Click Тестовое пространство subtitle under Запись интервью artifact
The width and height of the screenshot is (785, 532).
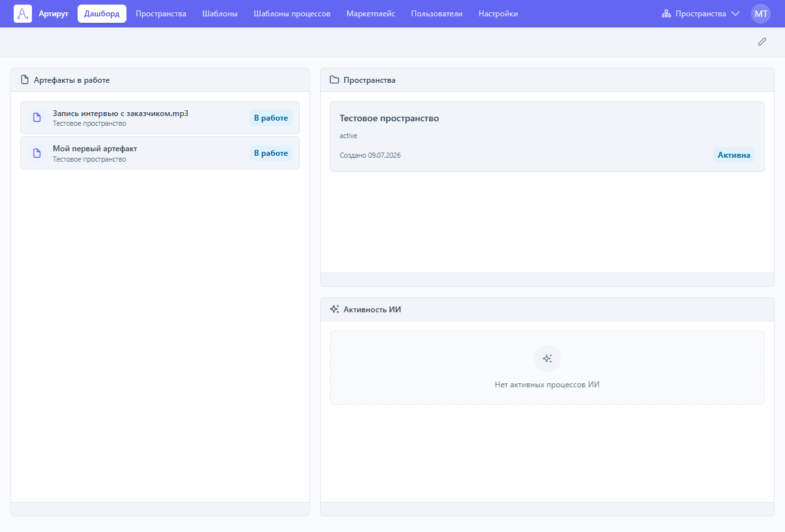pyautogui.click(x=89, y=124)
